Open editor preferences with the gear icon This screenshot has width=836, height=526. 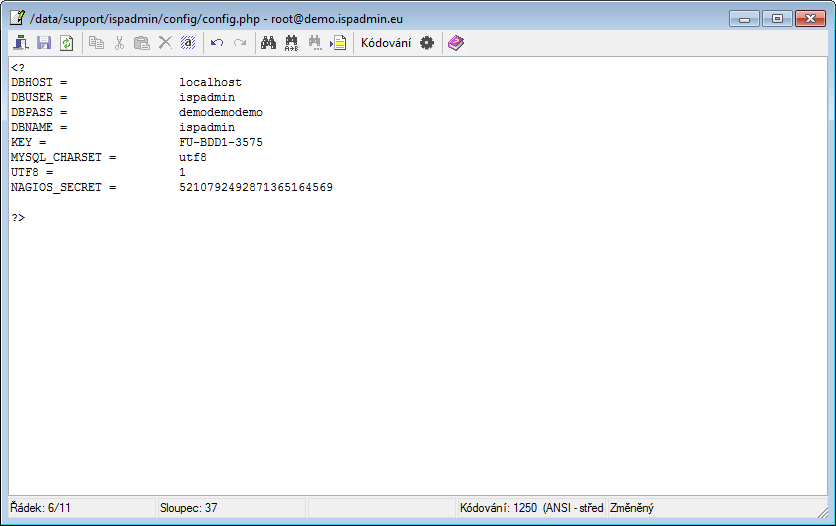point(427,43)
